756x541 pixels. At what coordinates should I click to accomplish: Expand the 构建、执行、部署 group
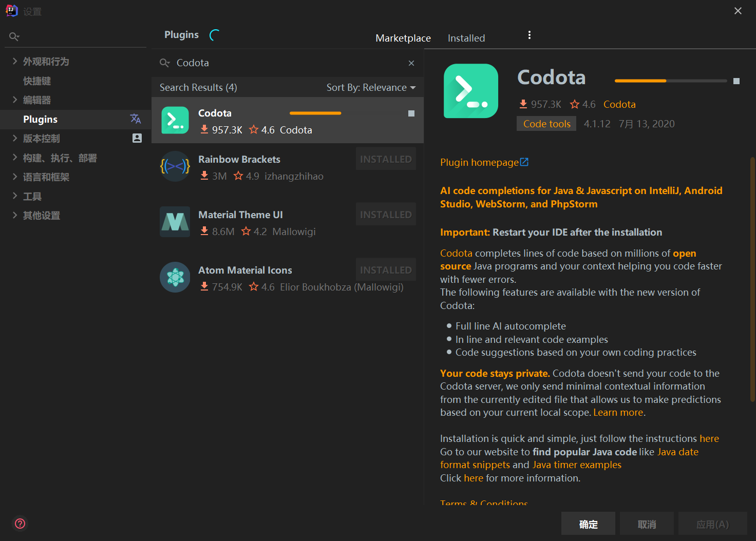[15, 158]
